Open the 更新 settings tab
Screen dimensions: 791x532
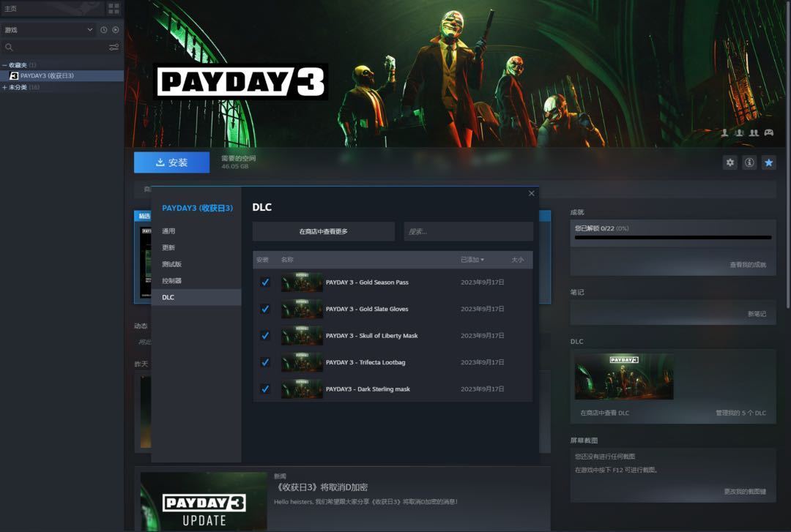coord(196,247)
